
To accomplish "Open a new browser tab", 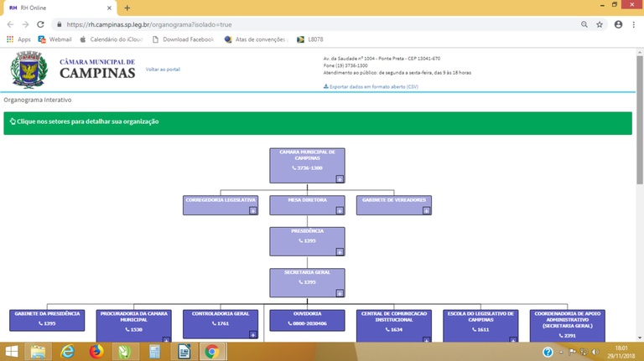I will pos(127,8).
